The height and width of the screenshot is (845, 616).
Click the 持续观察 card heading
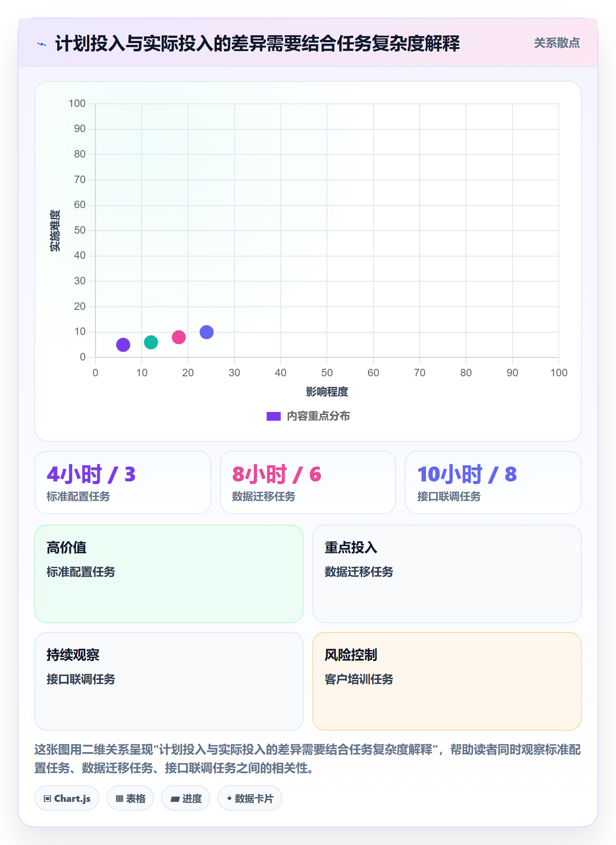click(x=73, y=655)
